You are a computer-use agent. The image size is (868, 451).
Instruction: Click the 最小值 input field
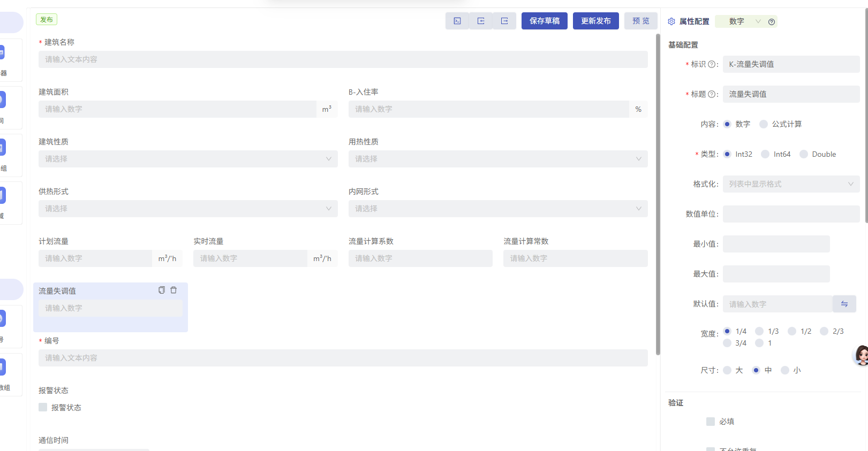pyautogui.click(x=776, y=244)
